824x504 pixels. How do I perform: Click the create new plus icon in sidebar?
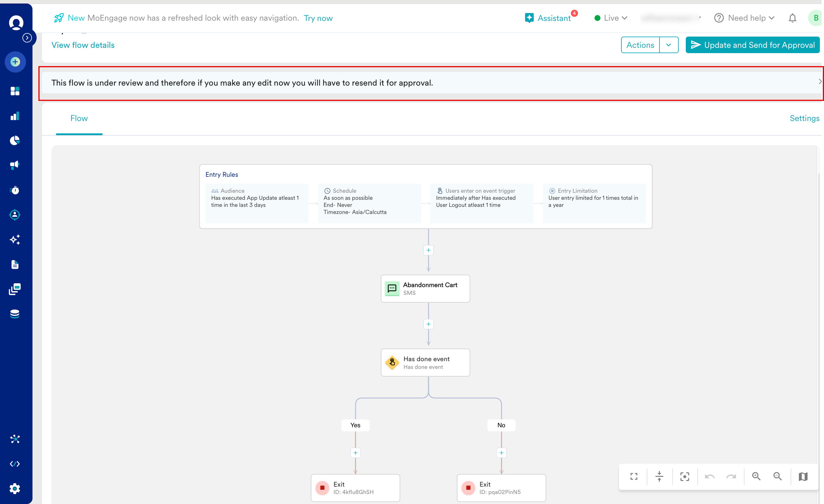(15, 62)
